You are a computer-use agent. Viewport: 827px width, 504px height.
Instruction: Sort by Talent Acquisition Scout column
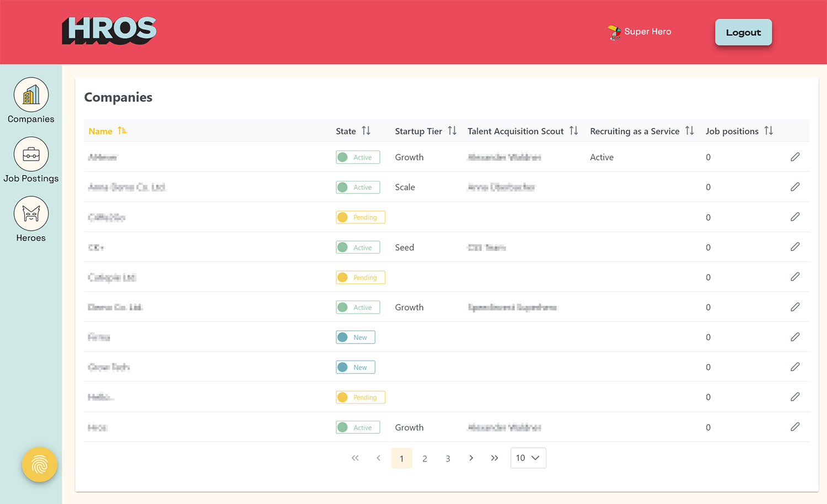point(523,131)
